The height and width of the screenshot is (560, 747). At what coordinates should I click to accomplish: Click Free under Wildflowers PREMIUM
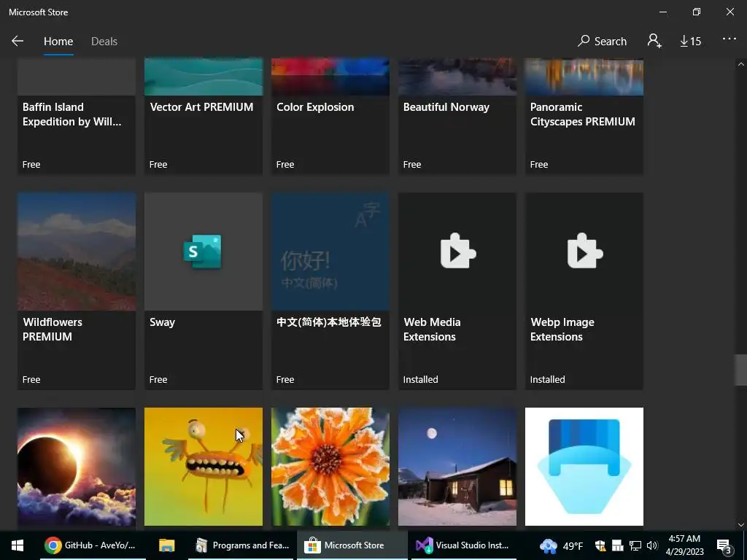point(31,379)
